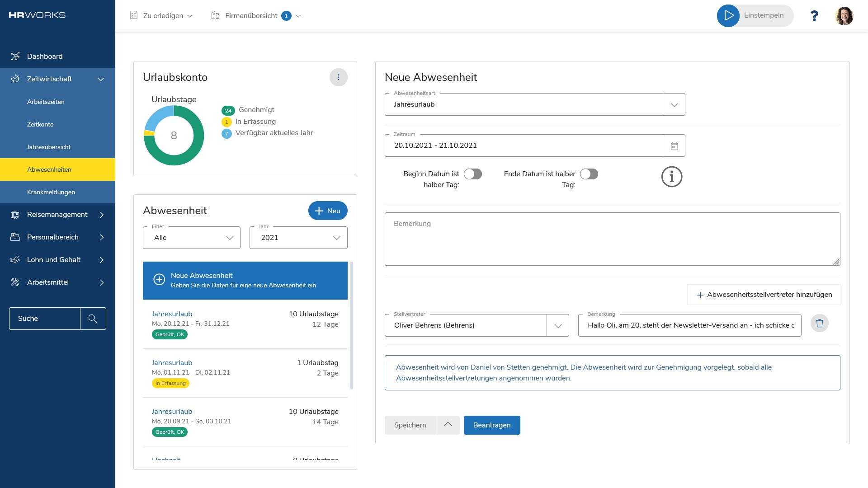This screenshot has width=868, height=488.
Task: Go to Arbeitszeiten menu item
Action: click(46, 102)
